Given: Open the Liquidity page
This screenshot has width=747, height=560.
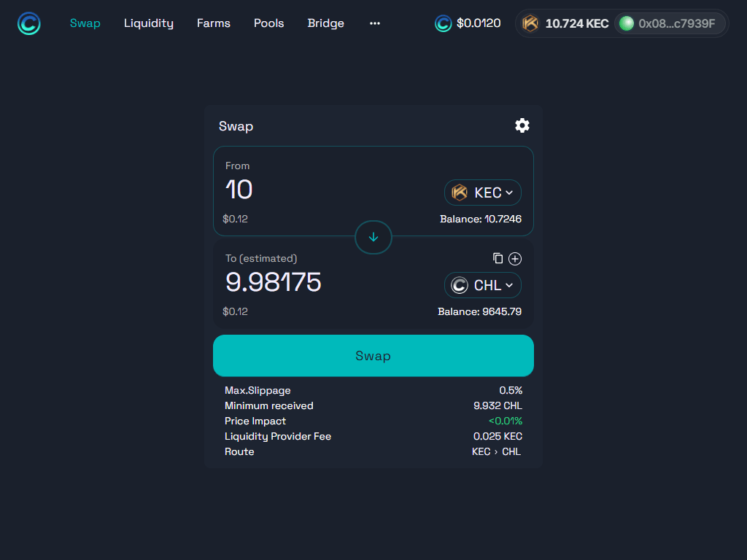Looking at the screenshot, I should [149, 23].
